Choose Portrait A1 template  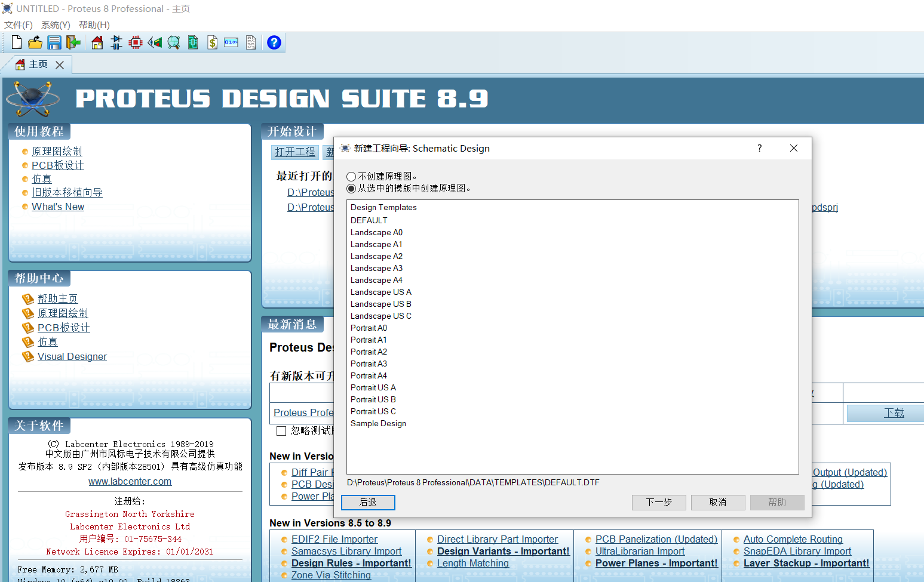[369, 340]
